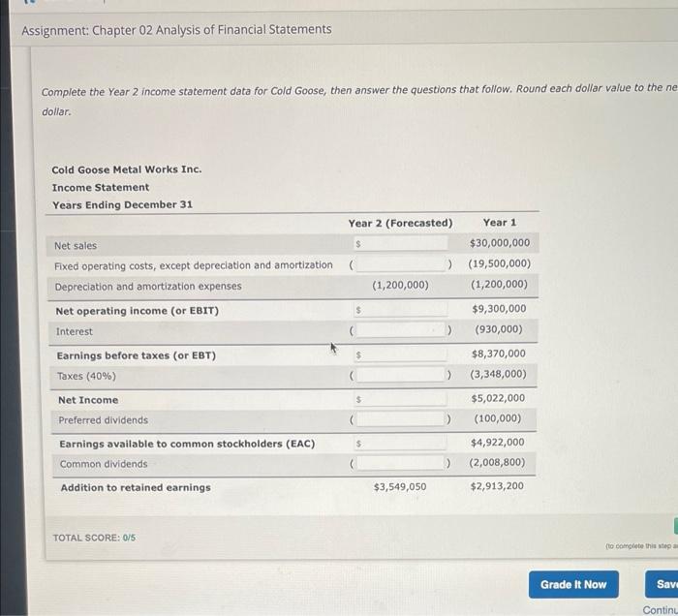Image resolution: width=678 pixels, height=616 pixels.
Task: Click the Depreciation and amortization expenses label
Action: [x=148, y=286]
